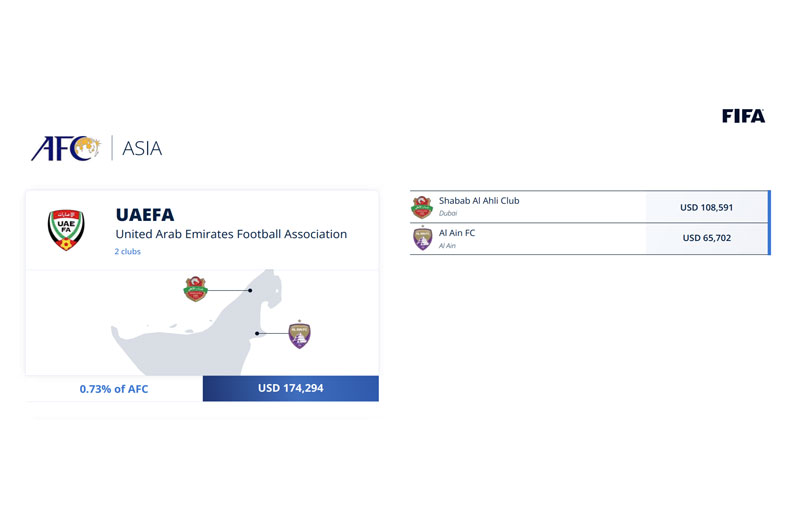Viewport: 787px width, 512px height.
Task: Click the FIFA logo
Action: 743,116
